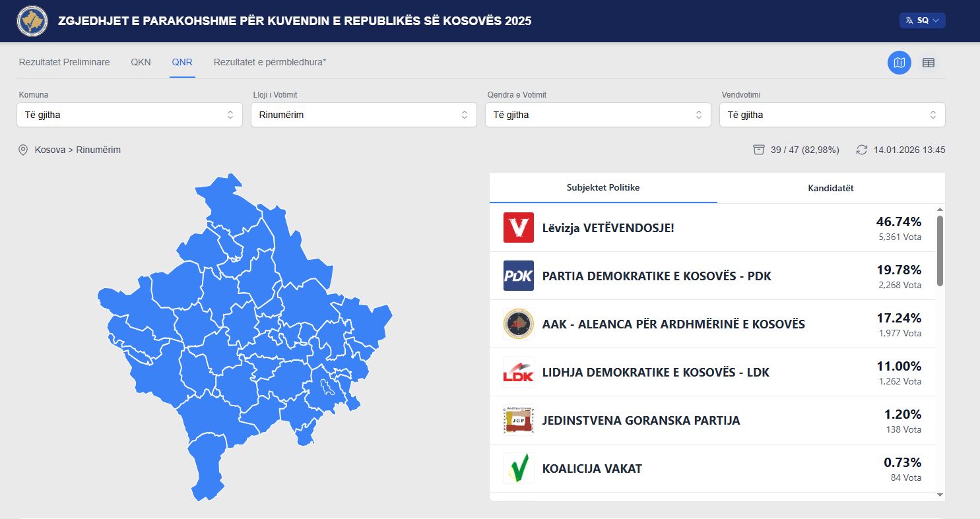Viewport: 980px width, 519px height.
Task: Expand the Qendra e Votimit dropdown
Action: (597, 115)
